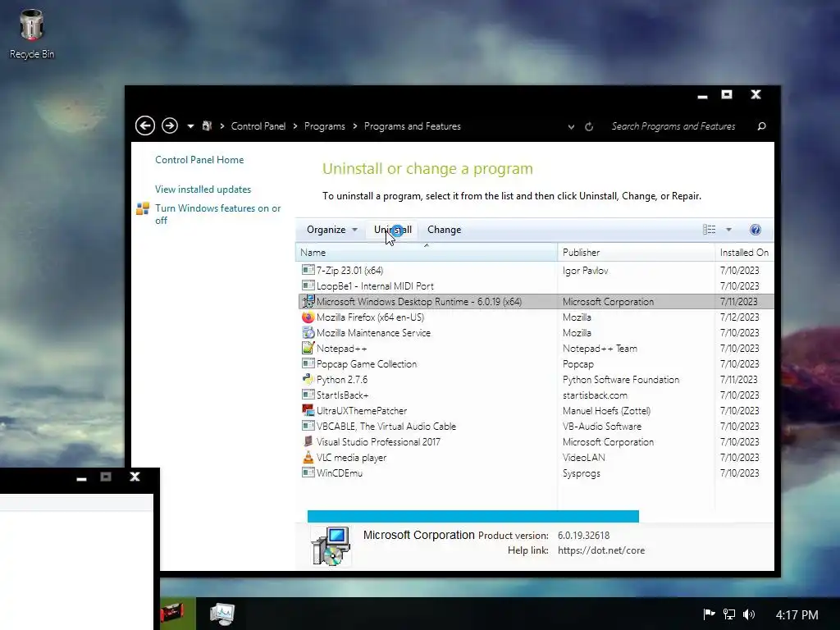This screenshot has height=630, width=840.
Task: Open the Organize menu
Action: click(331, 230)
